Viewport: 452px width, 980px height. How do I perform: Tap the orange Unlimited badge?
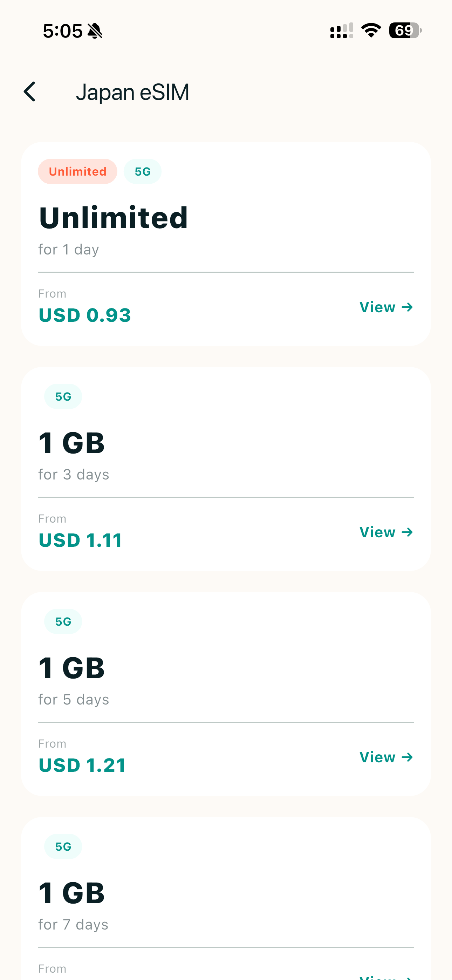[78, 172]
